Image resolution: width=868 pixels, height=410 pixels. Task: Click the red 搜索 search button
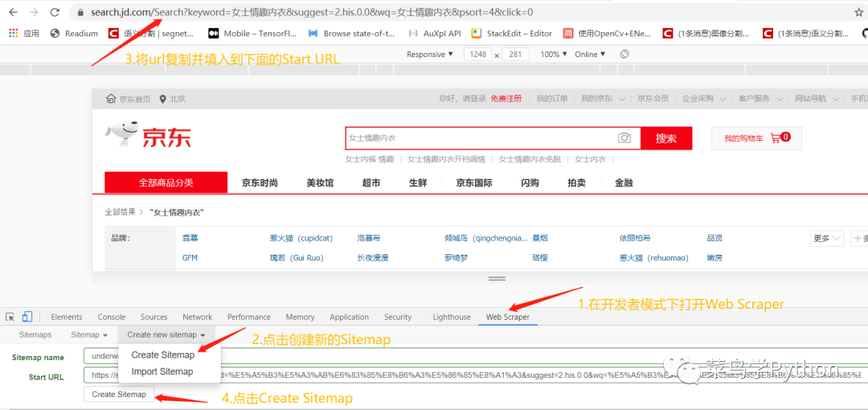click(666, 138)
